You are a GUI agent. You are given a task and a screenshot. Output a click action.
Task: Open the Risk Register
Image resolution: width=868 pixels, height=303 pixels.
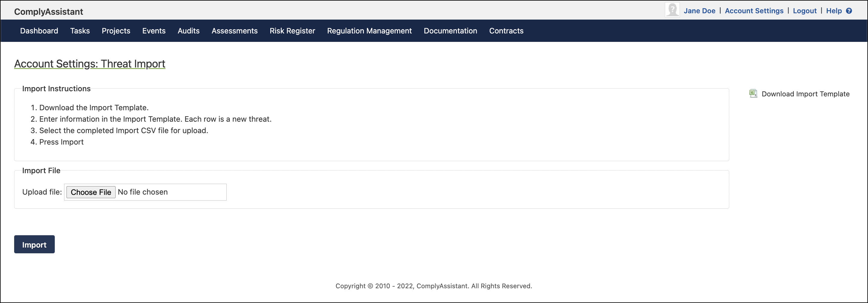[292, 31]
